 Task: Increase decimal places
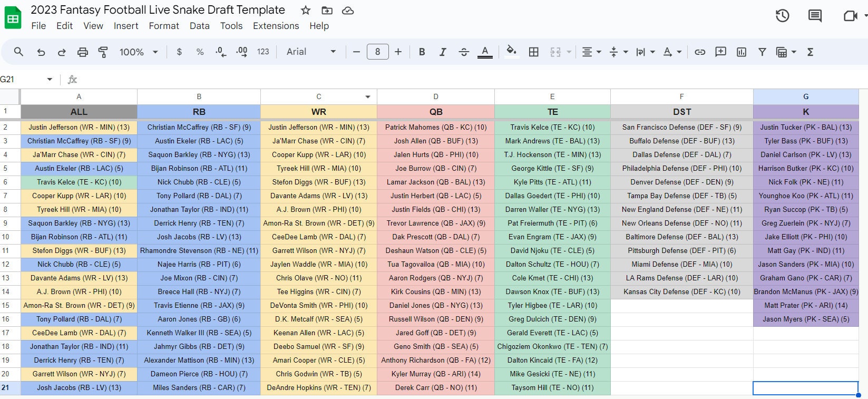coord(242,52)
